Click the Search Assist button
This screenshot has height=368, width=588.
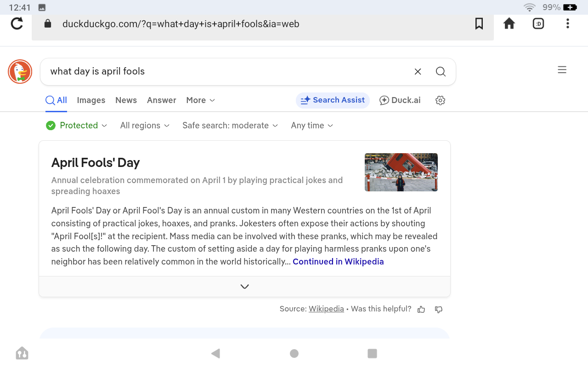pyautogui.click(x=333, y=100)
